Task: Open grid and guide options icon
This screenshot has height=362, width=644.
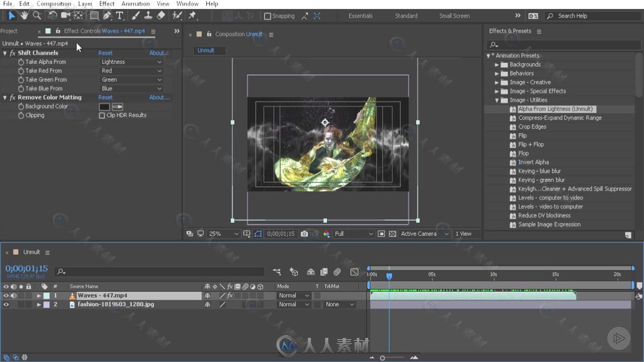Action: coord(247,234)
